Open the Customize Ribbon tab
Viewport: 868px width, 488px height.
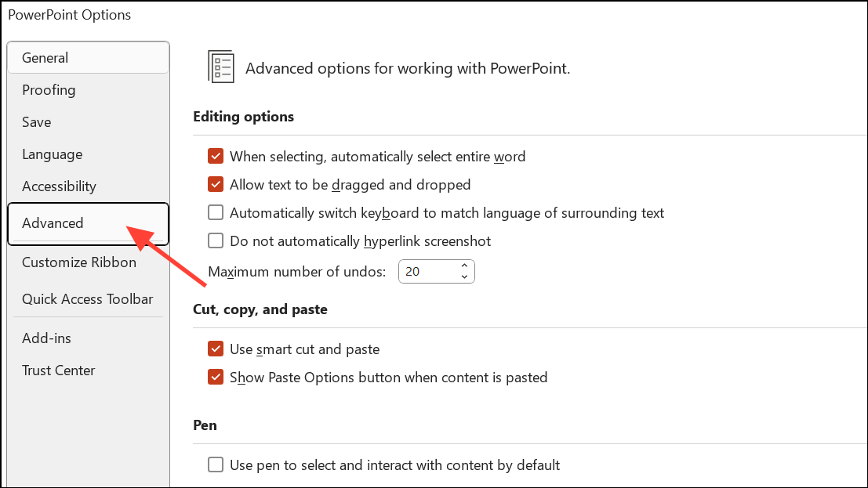(79, 262)
